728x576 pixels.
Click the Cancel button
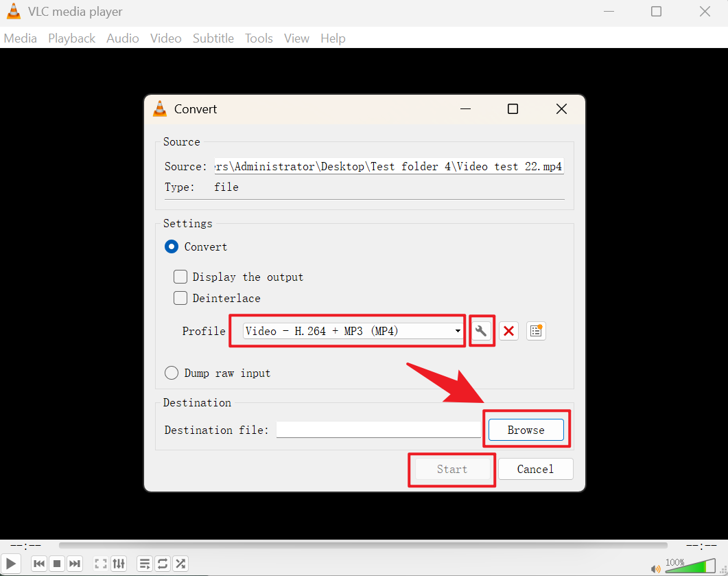pyautogui.click(x=535, y=469)
